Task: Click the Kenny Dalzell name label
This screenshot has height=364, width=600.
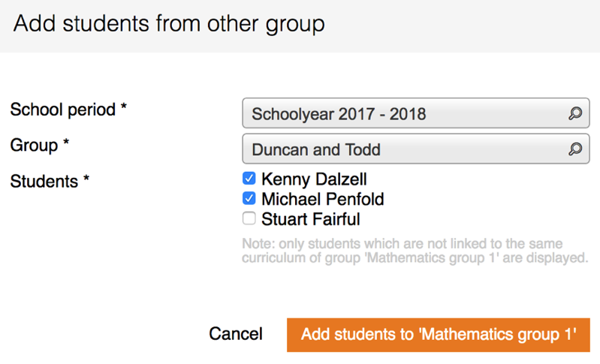Action: 314,179
